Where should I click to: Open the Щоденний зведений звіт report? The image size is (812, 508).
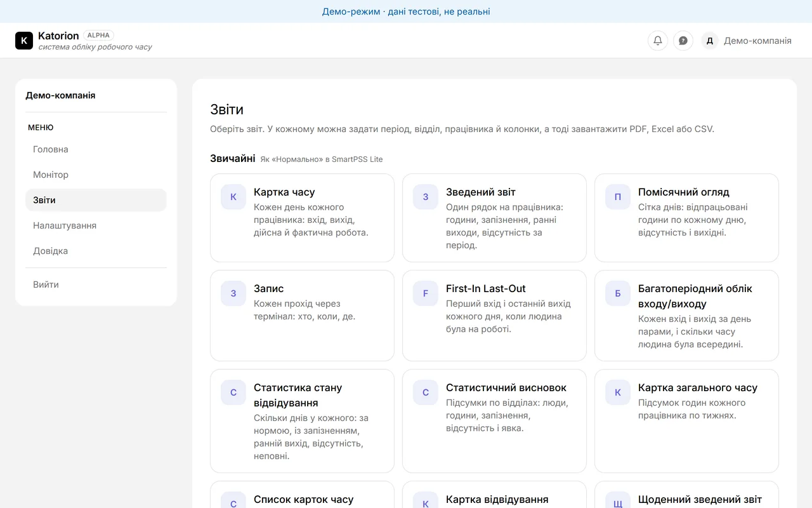coord(686,495)
